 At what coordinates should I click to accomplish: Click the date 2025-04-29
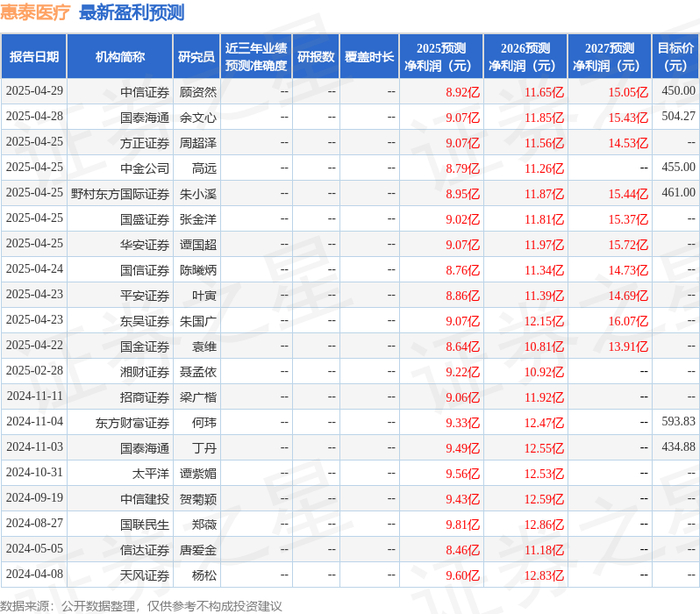pyautogui.click(x=34, y=91)
